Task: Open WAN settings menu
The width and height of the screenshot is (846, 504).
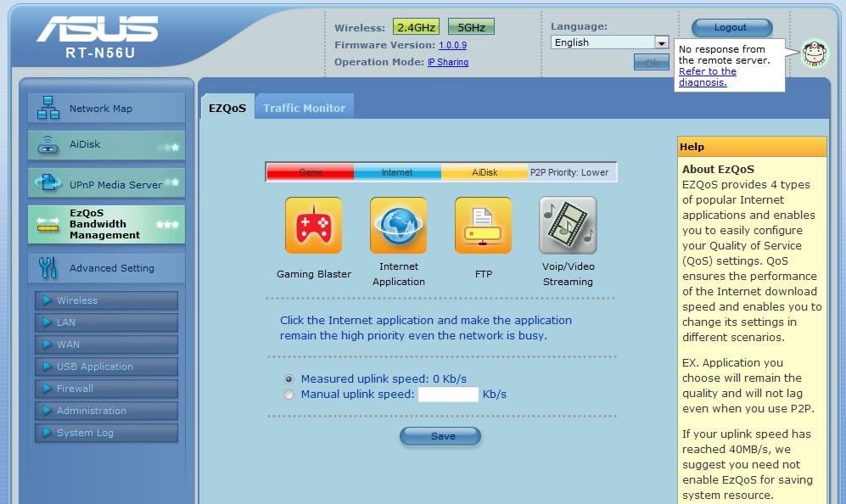Action: [x=106, y=344]
